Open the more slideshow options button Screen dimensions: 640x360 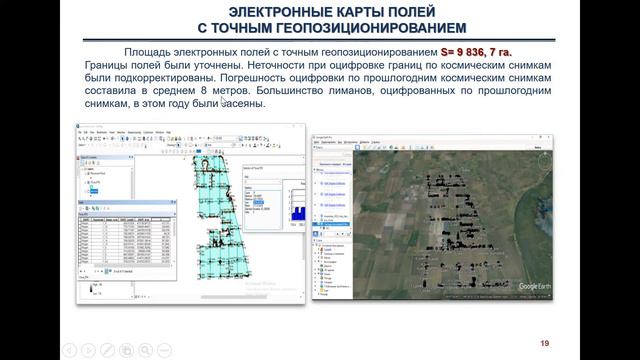164,350
